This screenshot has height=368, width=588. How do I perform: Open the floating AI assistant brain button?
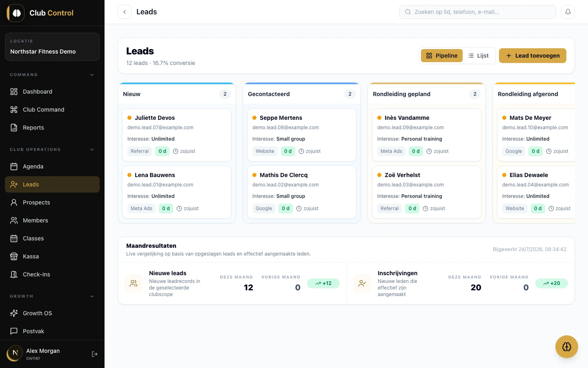[567, 347]
